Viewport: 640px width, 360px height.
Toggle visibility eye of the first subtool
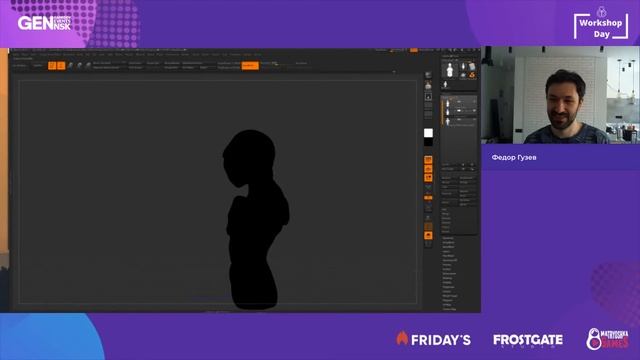click(474, 102)
